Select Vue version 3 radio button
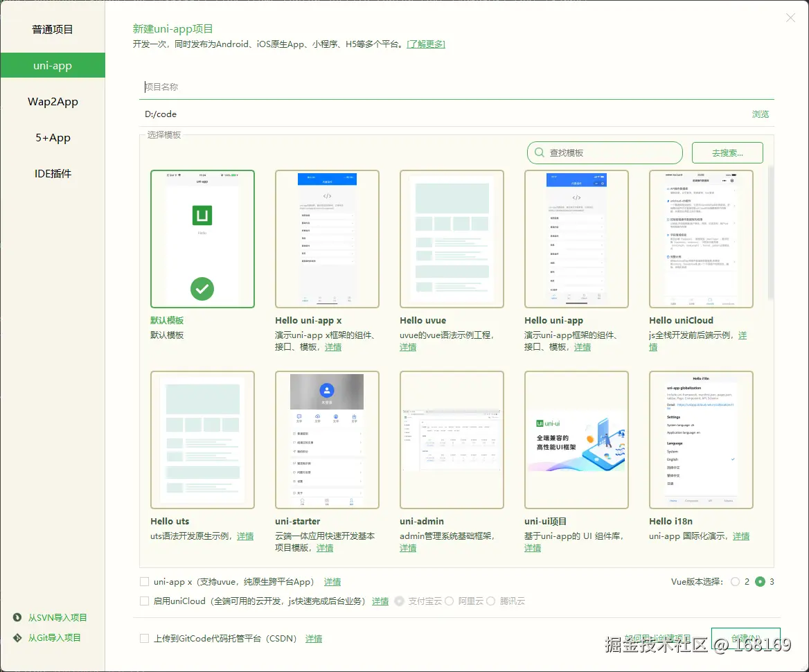 click(760, 582)
